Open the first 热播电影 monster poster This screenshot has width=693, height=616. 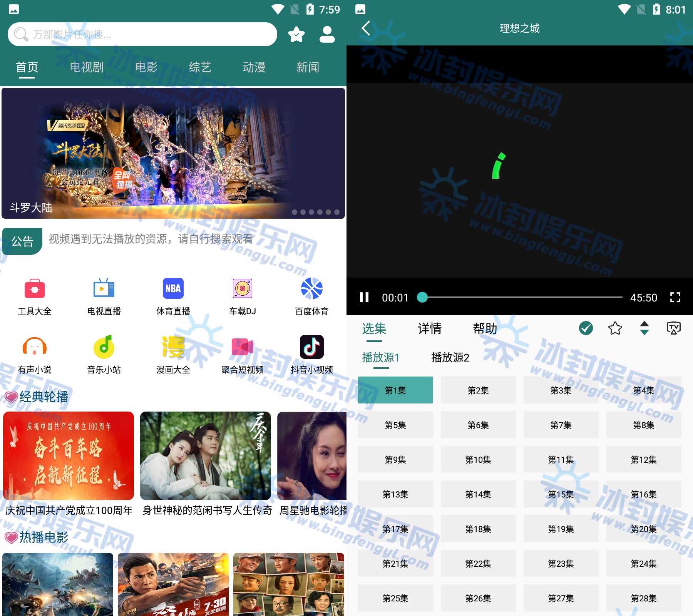click(58, 584)
